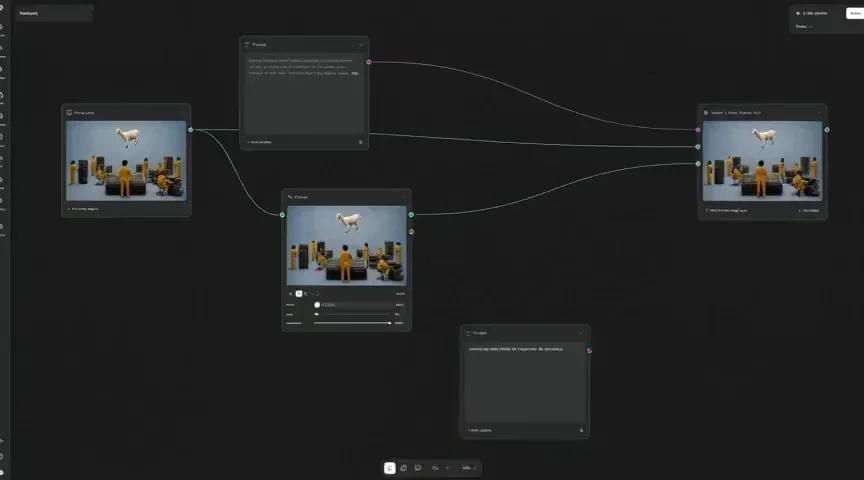Click the lowest green input port of the right node
This screenshot has height=480, width=864.
(x=698, y=164)
